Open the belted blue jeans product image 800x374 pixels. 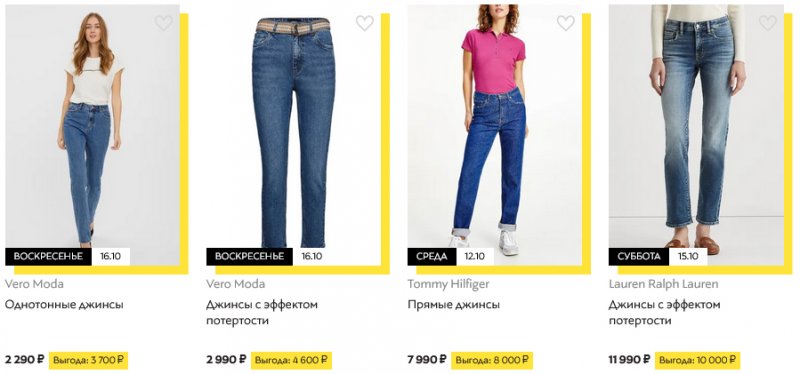(x=293, y=135)
